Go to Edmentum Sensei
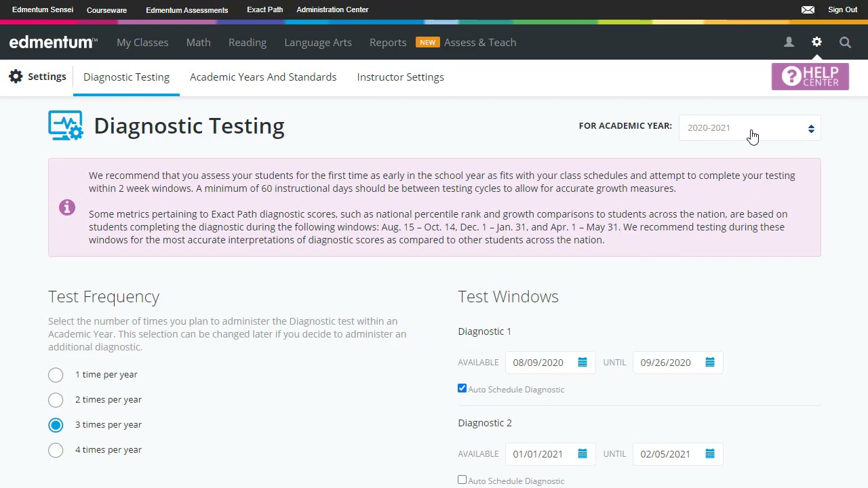This screenshot has height=488, width=868. point(43,9)
